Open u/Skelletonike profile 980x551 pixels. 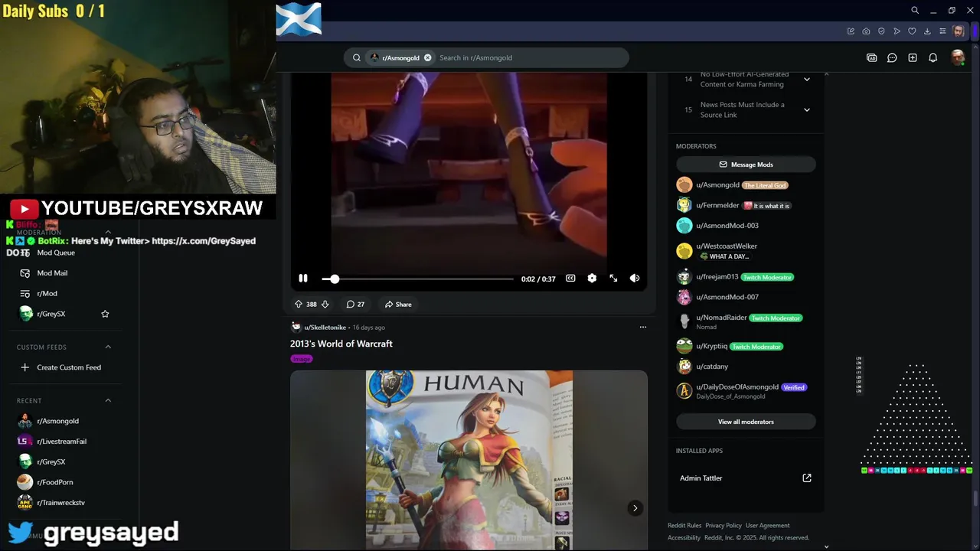coord(325,328)
